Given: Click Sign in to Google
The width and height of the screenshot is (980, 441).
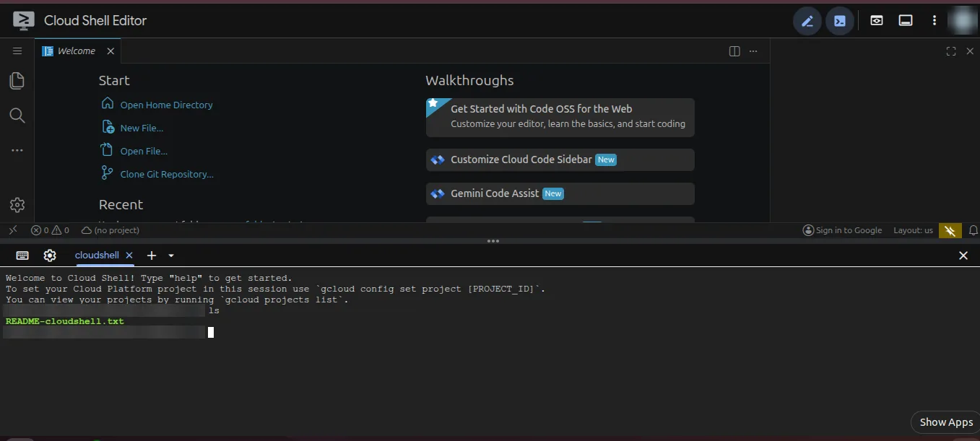Looking at the screenshot, I should [x=843, y=230].
